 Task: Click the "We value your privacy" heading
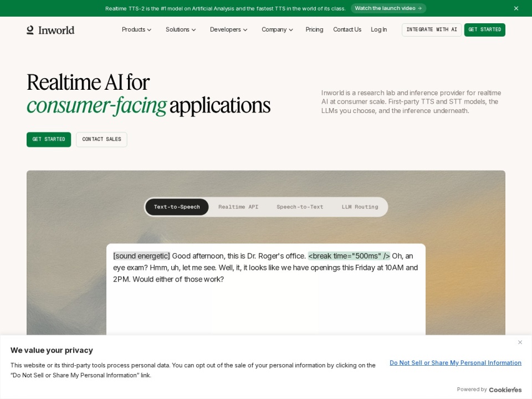[52, 350]
